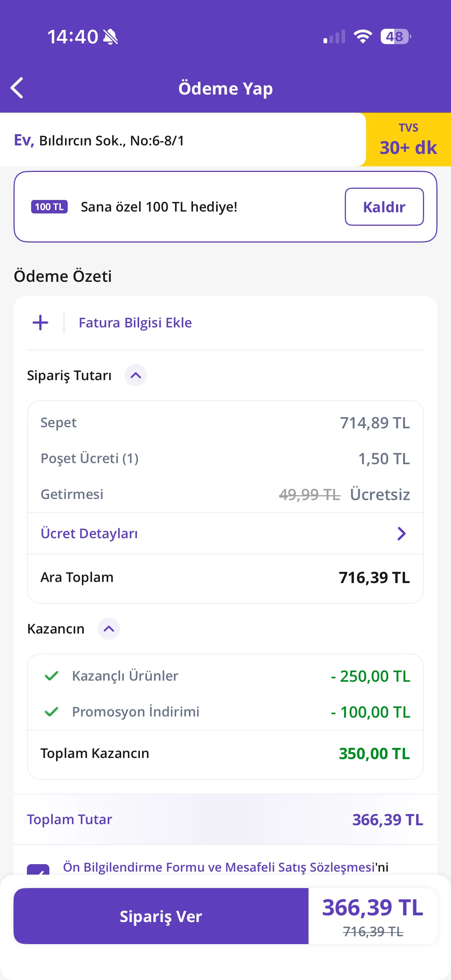Open Ön Bilgilendirme Formu agreement link
The width and height of the screenshot is (451, 980).
tap(219, 867)
